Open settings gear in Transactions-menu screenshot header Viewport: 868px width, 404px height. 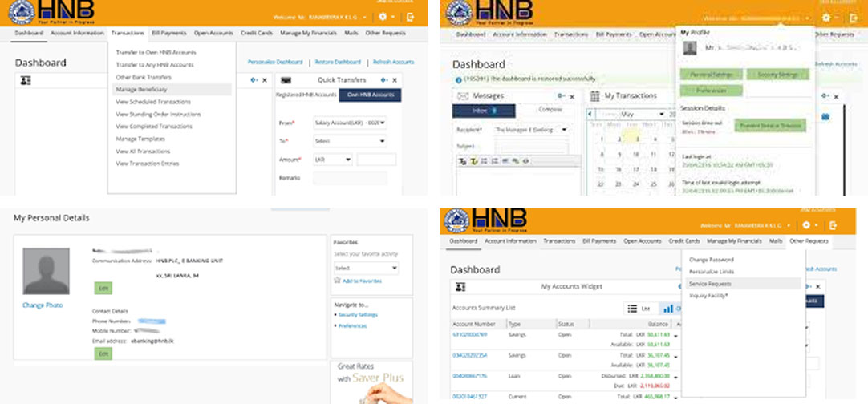click(x=383, y=17)
